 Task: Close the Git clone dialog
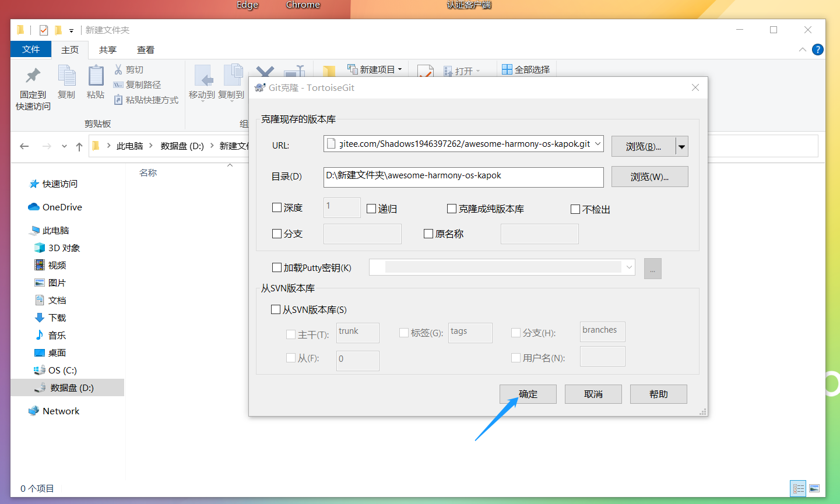click(695, 87)
